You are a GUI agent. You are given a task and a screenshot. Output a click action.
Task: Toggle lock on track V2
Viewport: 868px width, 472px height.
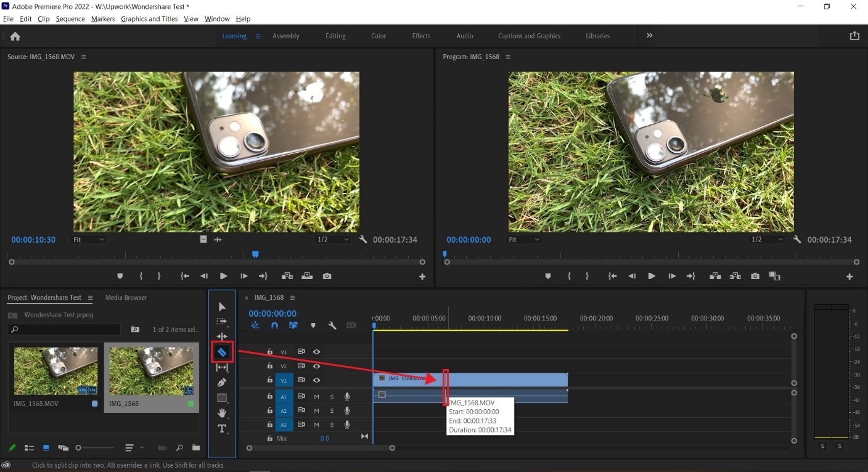pyautogui.click(x=270, y=366)
